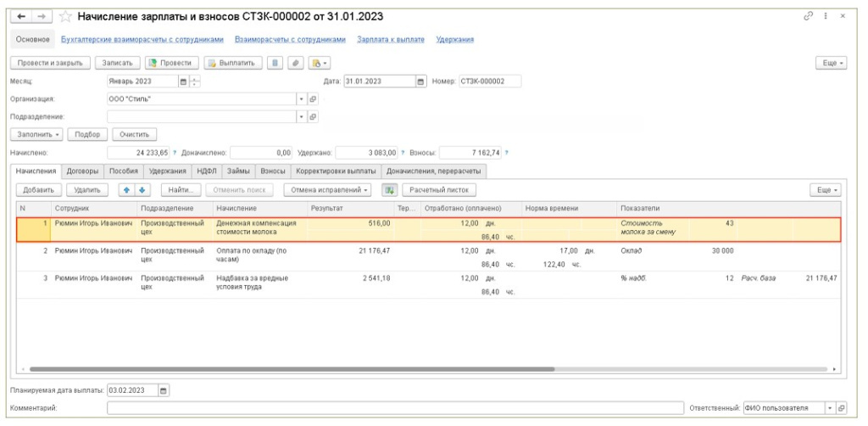The image size is (868, 426).
Task: Go back with the left arrow button
Action: [21, 17]
